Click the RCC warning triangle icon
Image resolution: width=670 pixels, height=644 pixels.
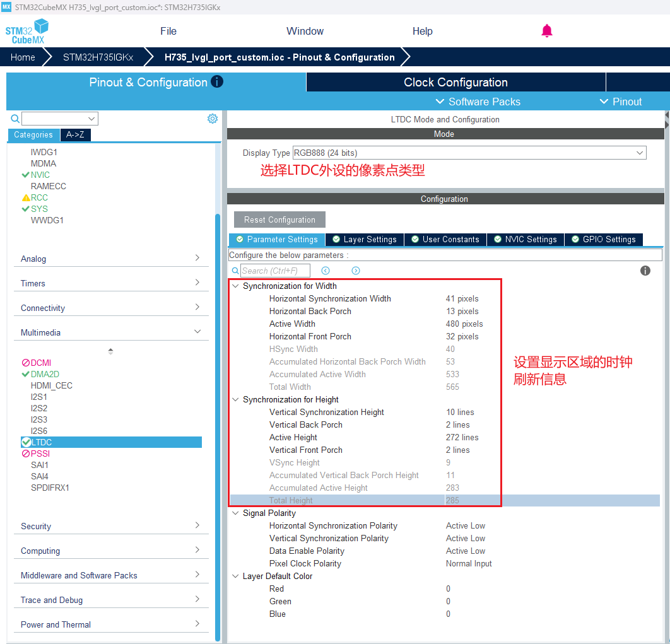[26, 198]
